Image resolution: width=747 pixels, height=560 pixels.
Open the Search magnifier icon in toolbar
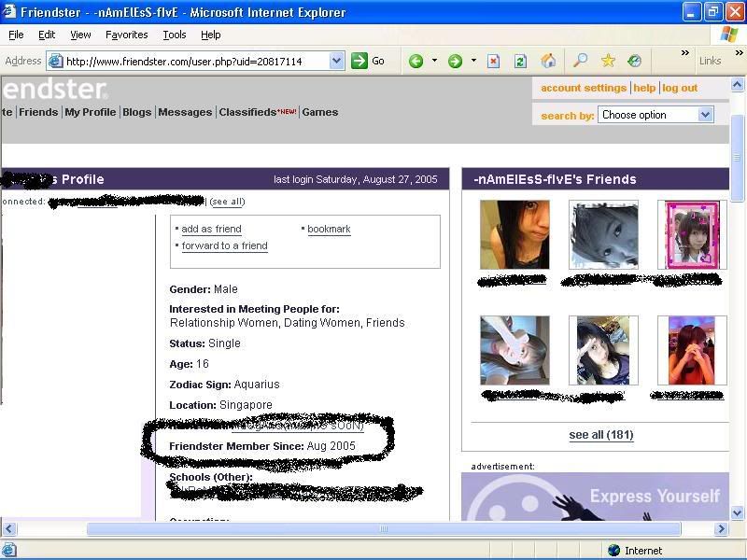point(580,61)
